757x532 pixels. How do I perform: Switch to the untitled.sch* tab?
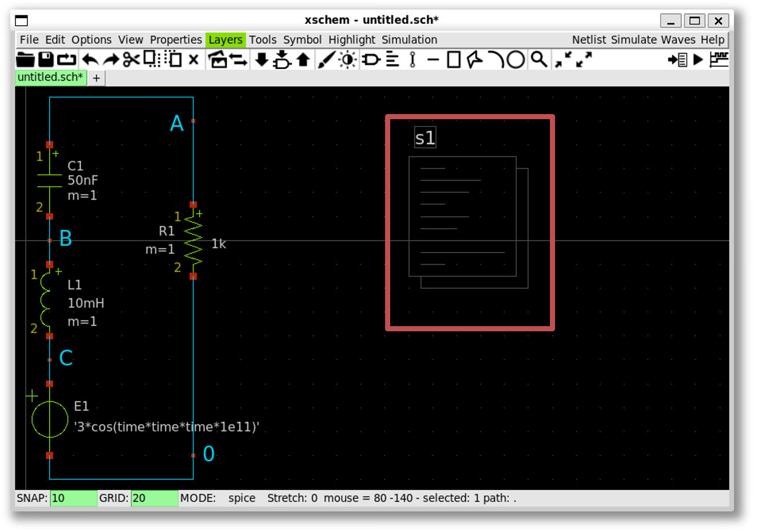point(50,78)
